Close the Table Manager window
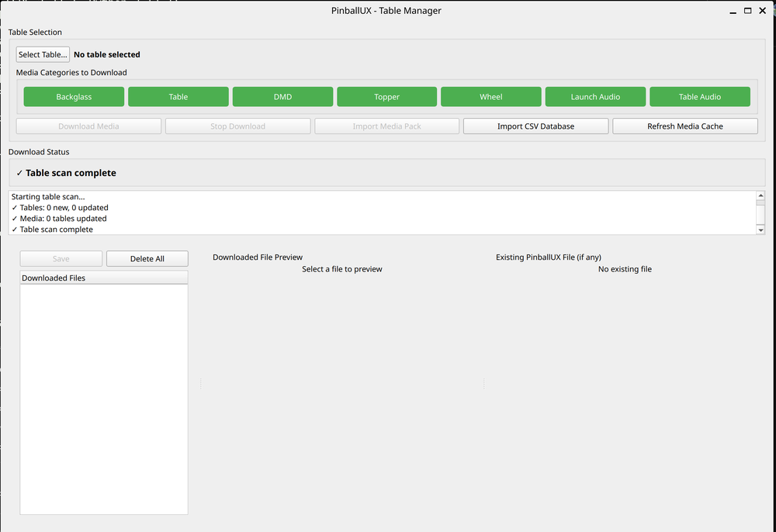 pyautogui.click(x=763, y=11)
